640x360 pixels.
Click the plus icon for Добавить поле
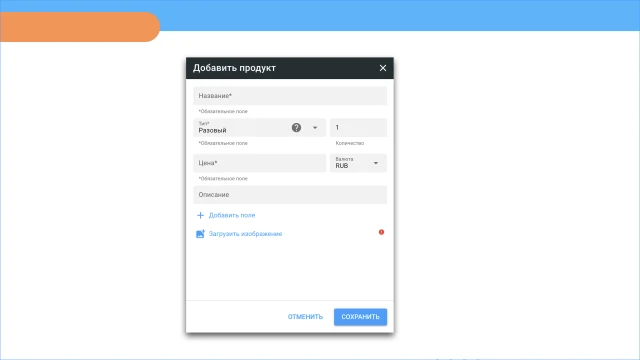200,215
